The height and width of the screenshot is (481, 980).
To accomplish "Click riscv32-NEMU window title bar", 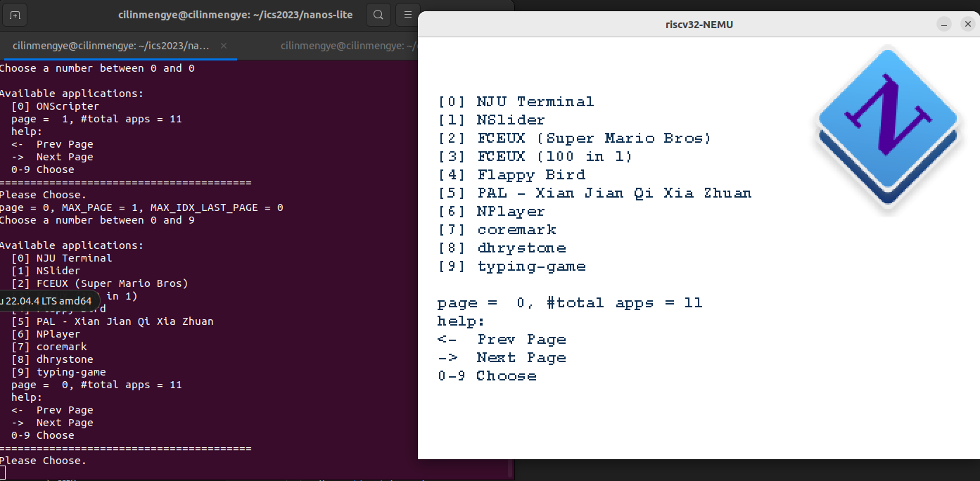I will (699, 24).
